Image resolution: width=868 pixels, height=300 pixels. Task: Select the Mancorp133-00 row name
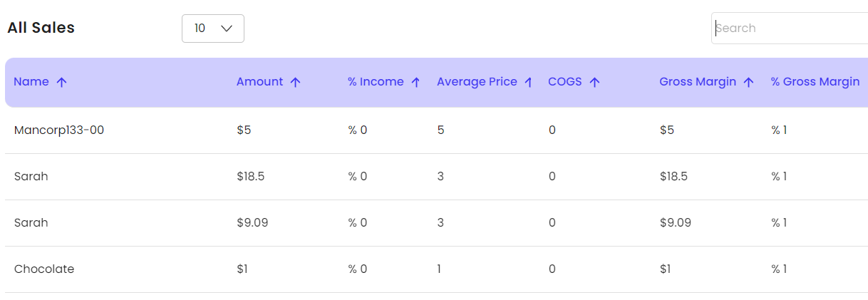pyautogui.click(x=59, y=130)
